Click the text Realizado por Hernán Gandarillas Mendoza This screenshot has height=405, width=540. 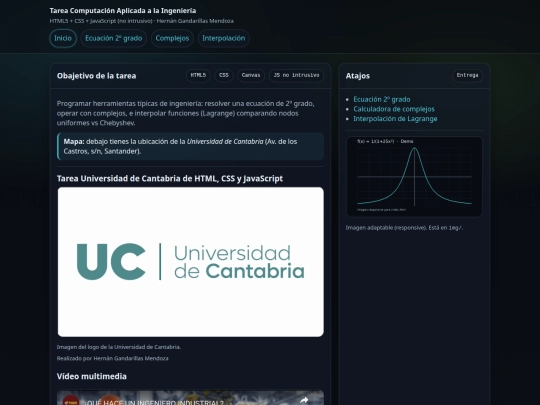click(113, 358)
